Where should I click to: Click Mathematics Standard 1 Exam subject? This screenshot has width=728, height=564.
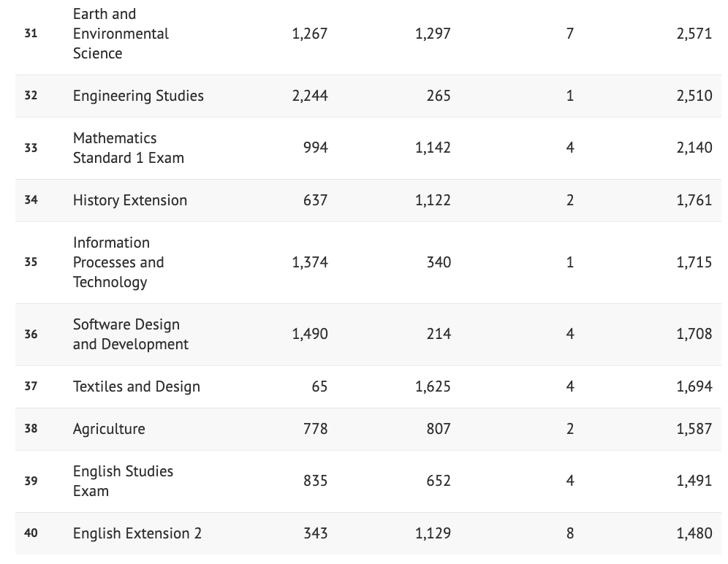128,148
